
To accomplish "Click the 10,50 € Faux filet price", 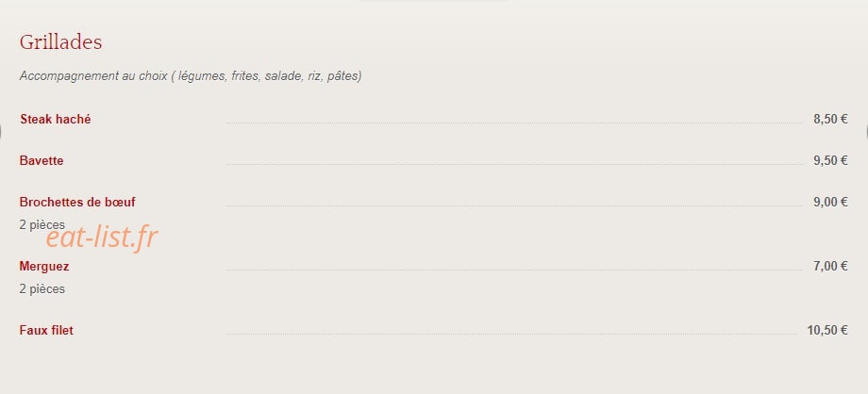I will point(827,330).
